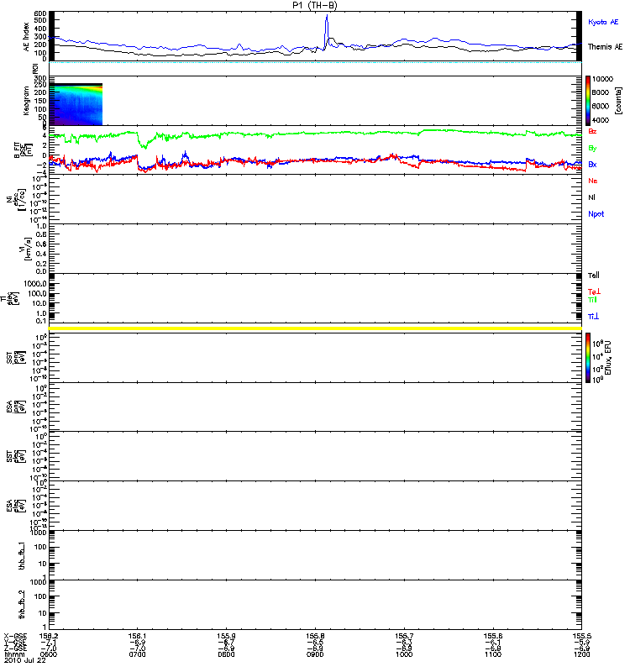Click the black "Tell" temperature legend label
This screenshot has height=672, width=630.
[594, 276]
